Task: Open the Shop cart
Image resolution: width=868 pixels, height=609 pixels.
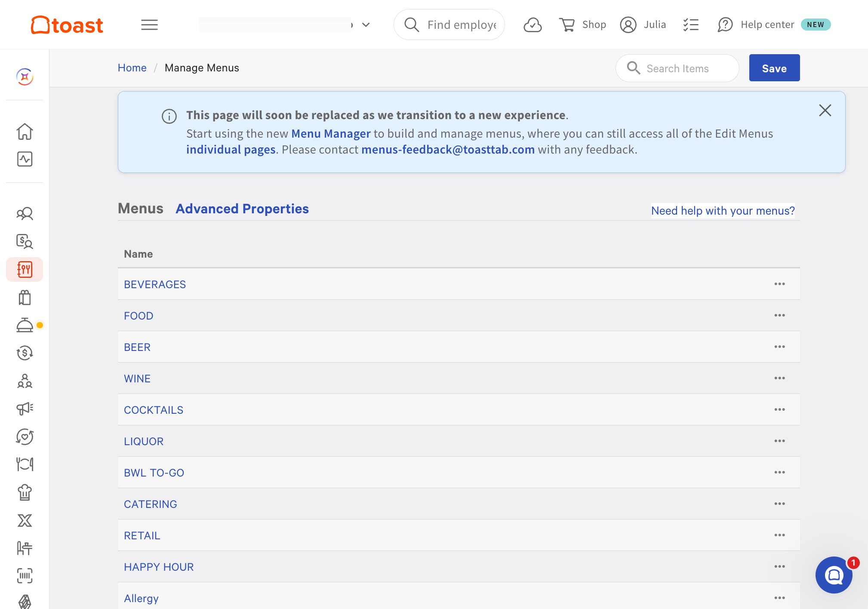Action: [582, 25]
